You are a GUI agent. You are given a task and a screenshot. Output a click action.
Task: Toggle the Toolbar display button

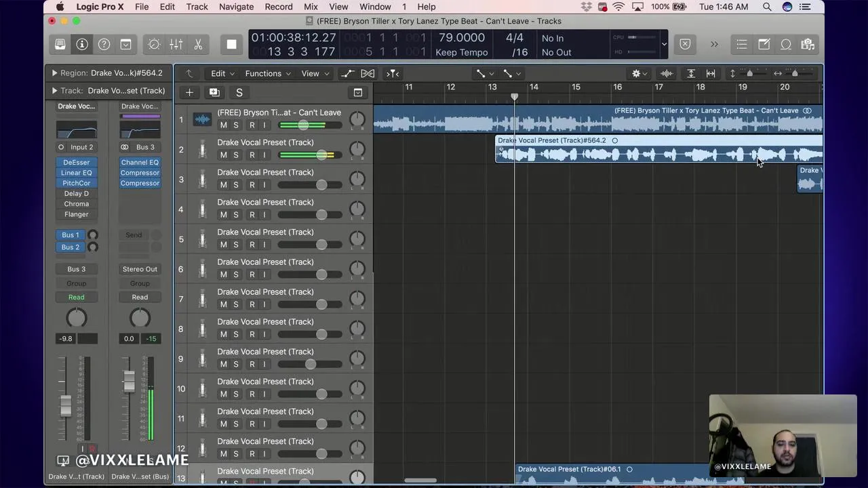[125, 44]
